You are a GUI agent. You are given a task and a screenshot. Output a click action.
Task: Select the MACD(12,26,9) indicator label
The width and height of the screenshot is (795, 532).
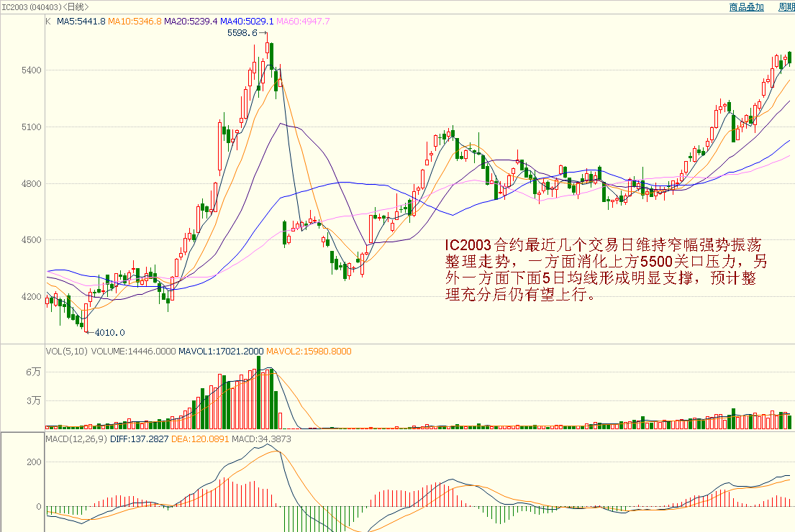76,438
